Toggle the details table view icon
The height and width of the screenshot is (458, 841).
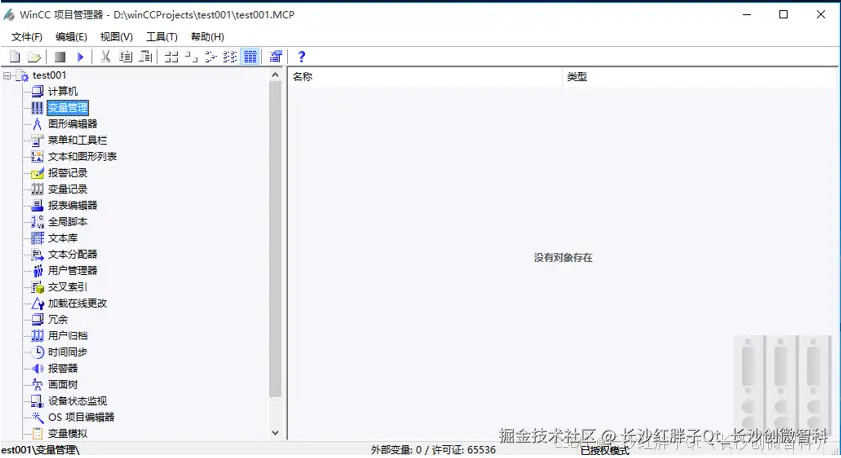click(x=250, y=56)
